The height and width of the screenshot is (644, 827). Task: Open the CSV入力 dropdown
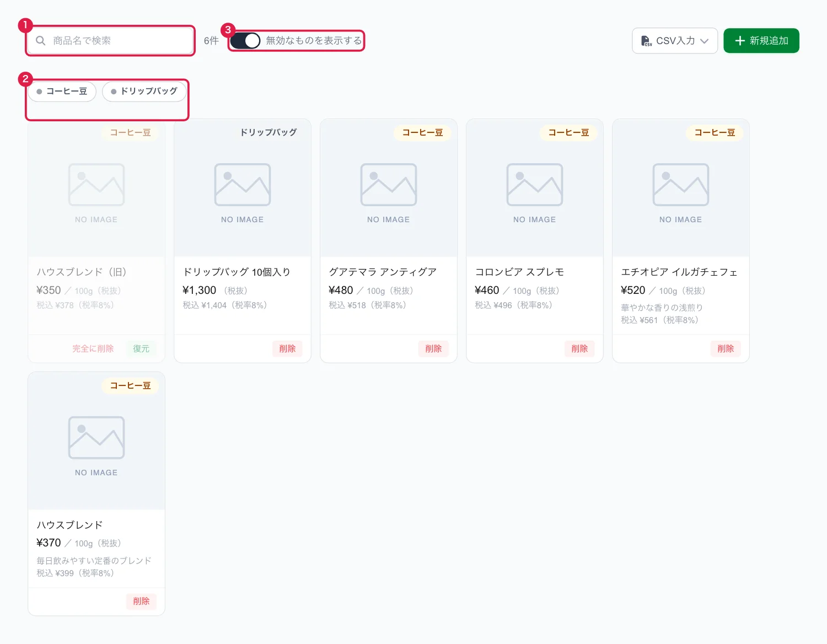pos(675,41)
